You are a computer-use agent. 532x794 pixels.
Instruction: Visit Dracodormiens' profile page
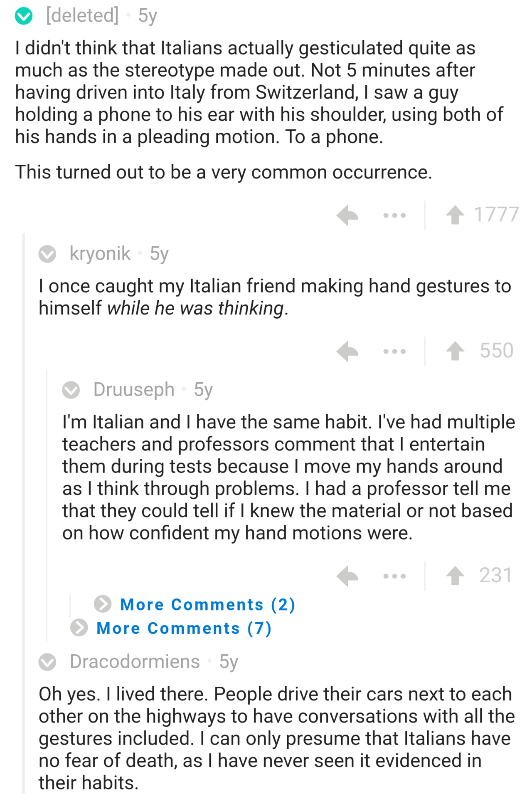[x=135, y=662]
